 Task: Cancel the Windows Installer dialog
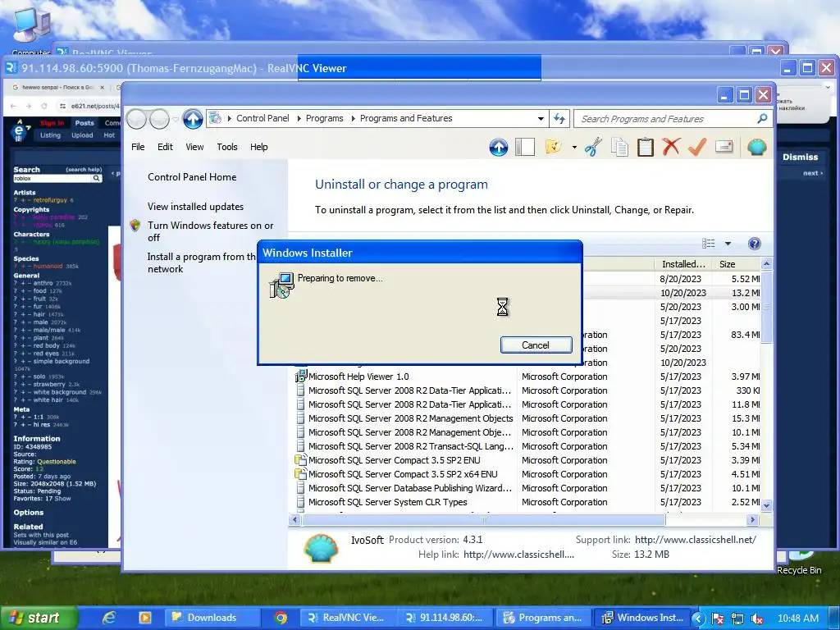pos(536,345)
